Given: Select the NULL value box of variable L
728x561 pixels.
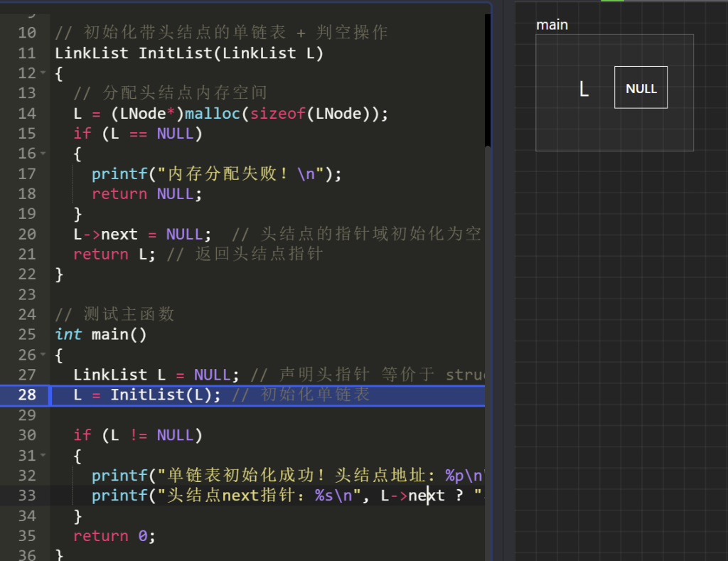Looking at the screenshot, I should click(641, 87).
